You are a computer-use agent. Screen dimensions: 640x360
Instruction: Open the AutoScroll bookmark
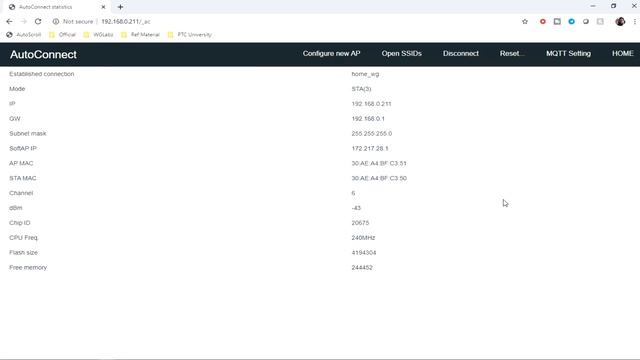(24, 35)
